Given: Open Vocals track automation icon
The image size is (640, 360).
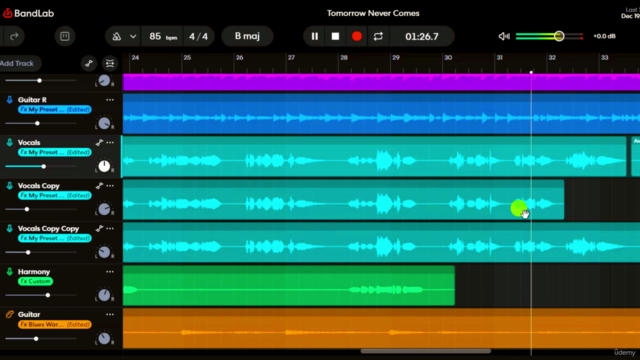Looking at the screenshot, I should 99,142.
